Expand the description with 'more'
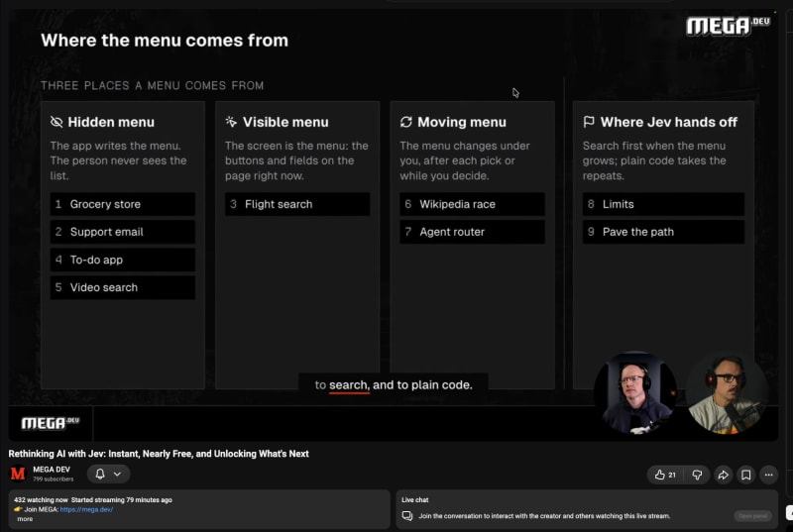793x532 pixels. click(x=25, y=519)
